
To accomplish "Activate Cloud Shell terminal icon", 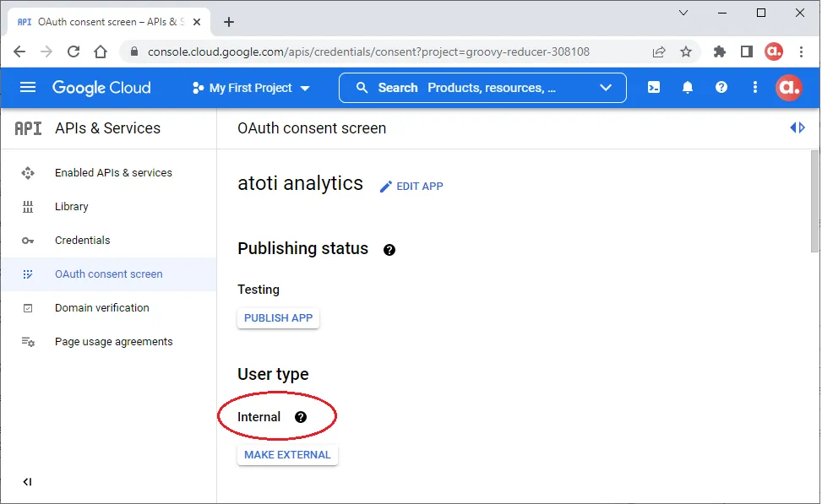I will coord(654,88).
